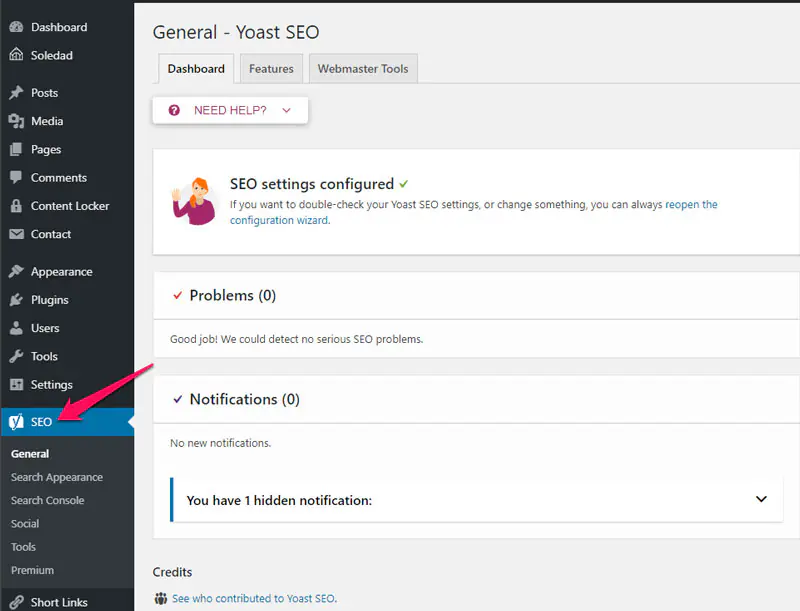Click the Content Locker padlock icon
Screen dimensions: 800x611
16,206
